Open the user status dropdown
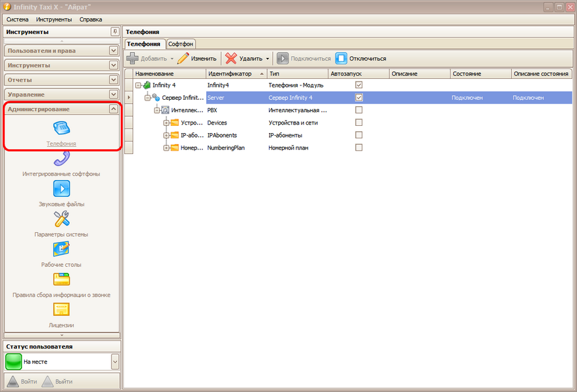The width and height of the screenshot is (577, 392). tap(115, 362)
